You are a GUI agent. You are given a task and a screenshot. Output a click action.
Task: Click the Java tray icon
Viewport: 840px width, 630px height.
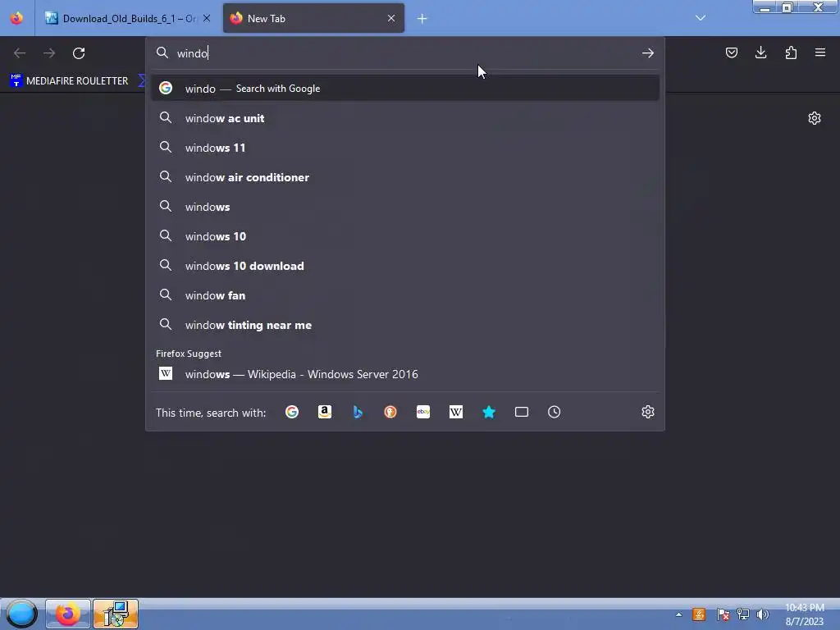[699, 614]
